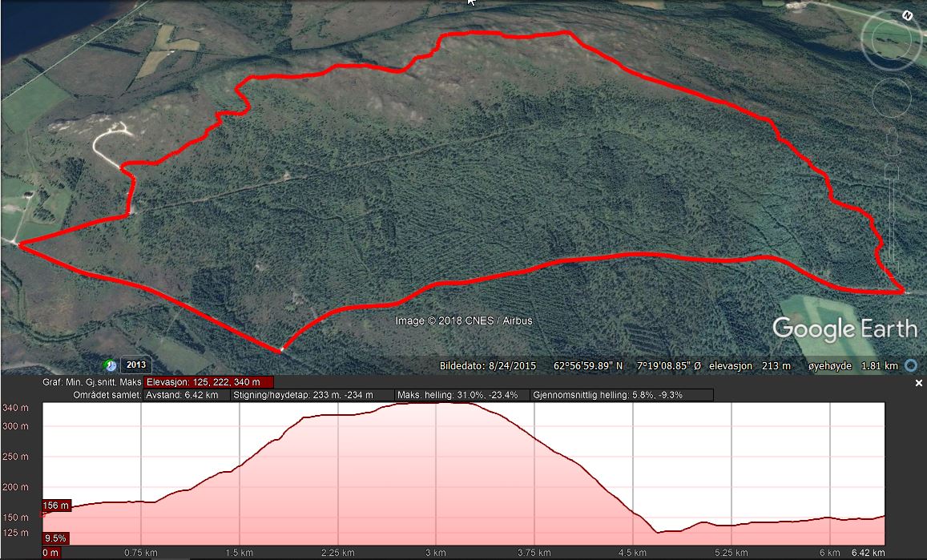The height and width of the screenshot is (560, 927).
Task: Click the 125 m y-axis label
Action: (x=15, y=533)
